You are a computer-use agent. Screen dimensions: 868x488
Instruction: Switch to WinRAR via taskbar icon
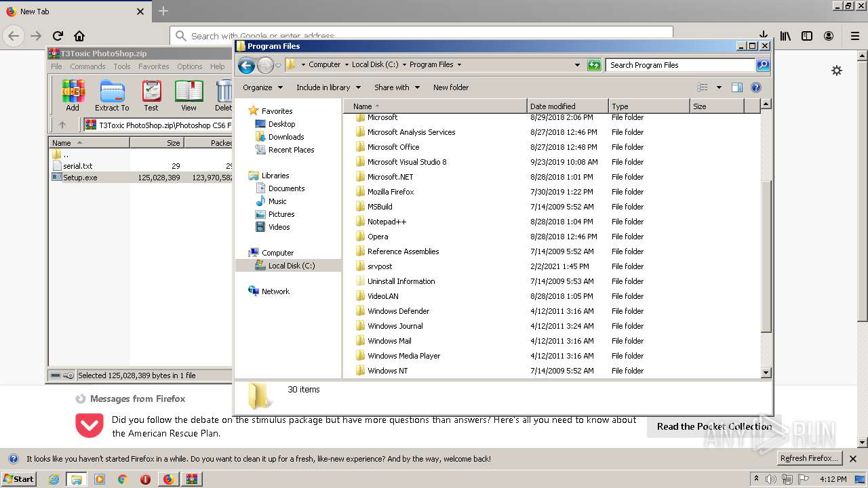tap(191, 479)
